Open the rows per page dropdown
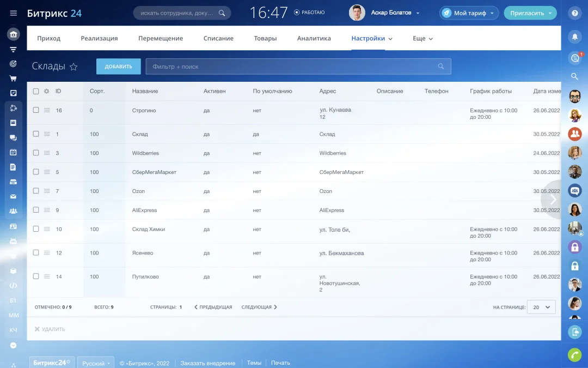The height and width of the screenshot is (368, 588). (x=541, y=307)
